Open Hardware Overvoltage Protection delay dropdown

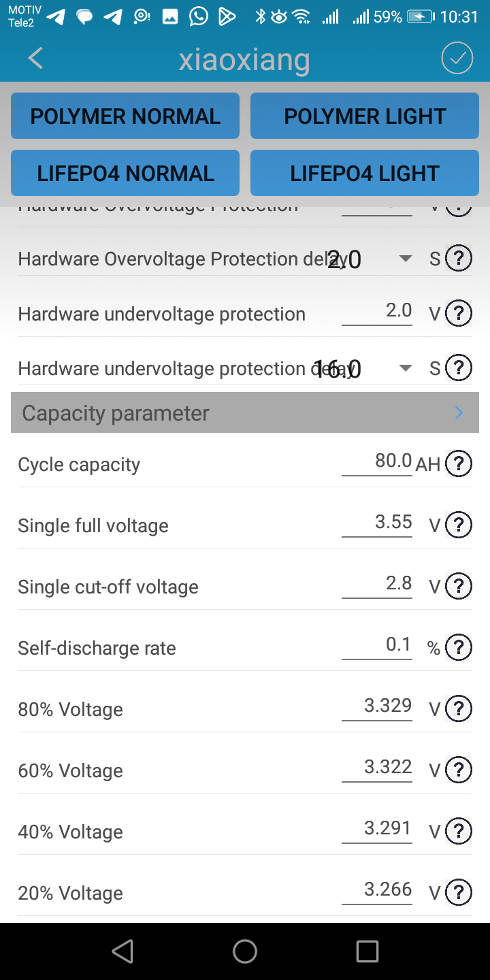coord(406,259)
